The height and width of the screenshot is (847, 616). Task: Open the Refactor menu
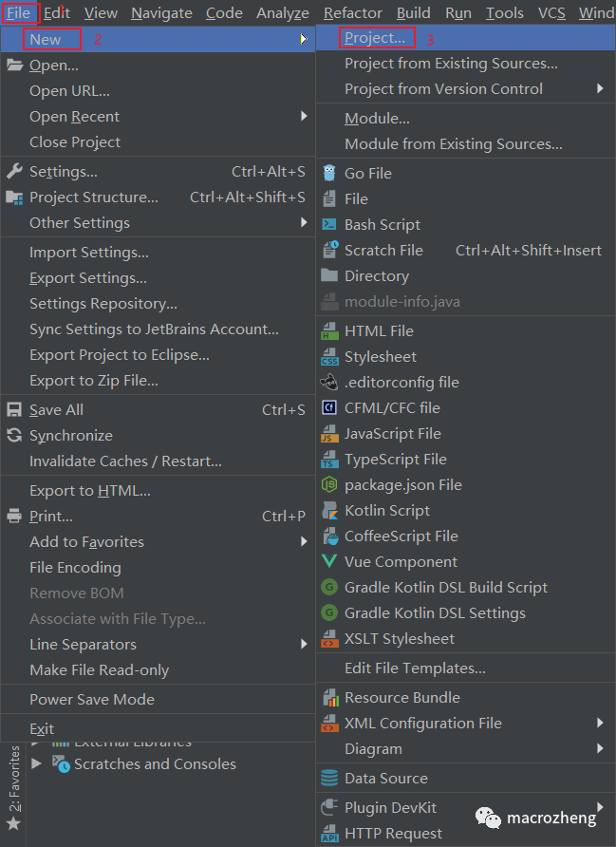[354, 12]
